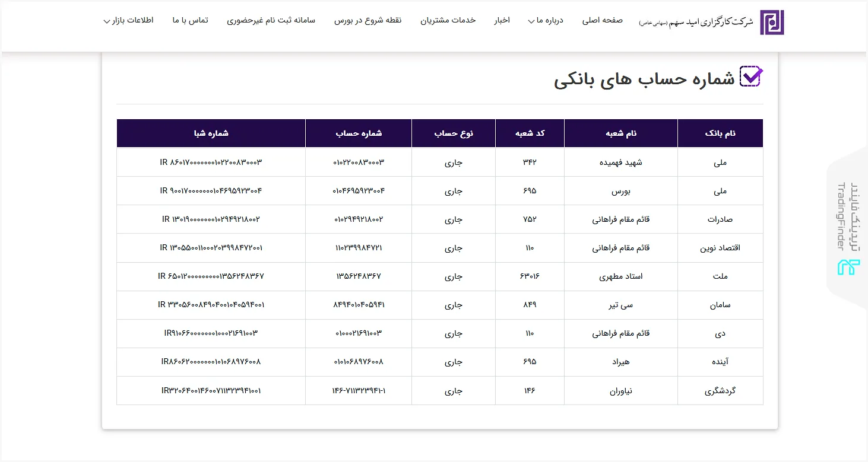The height and width of the screenshot is (462, 868).
Task: Click the شماره حساب های بانکی heading
Action: [645, 80]
